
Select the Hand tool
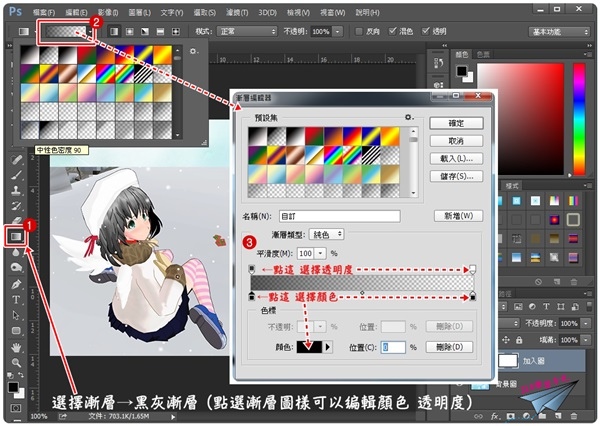[x=16, y=348]
